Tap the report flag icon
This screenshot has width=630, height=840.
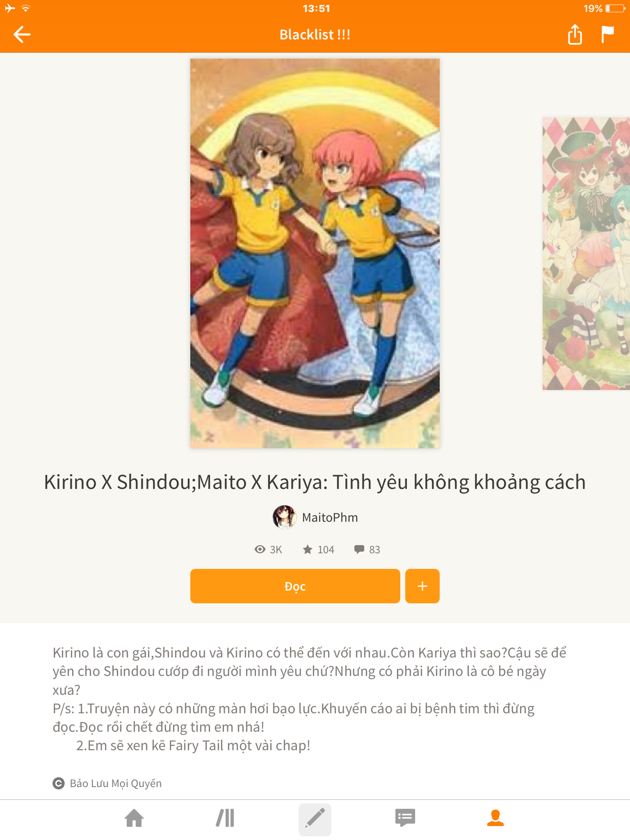click(608, 34)
